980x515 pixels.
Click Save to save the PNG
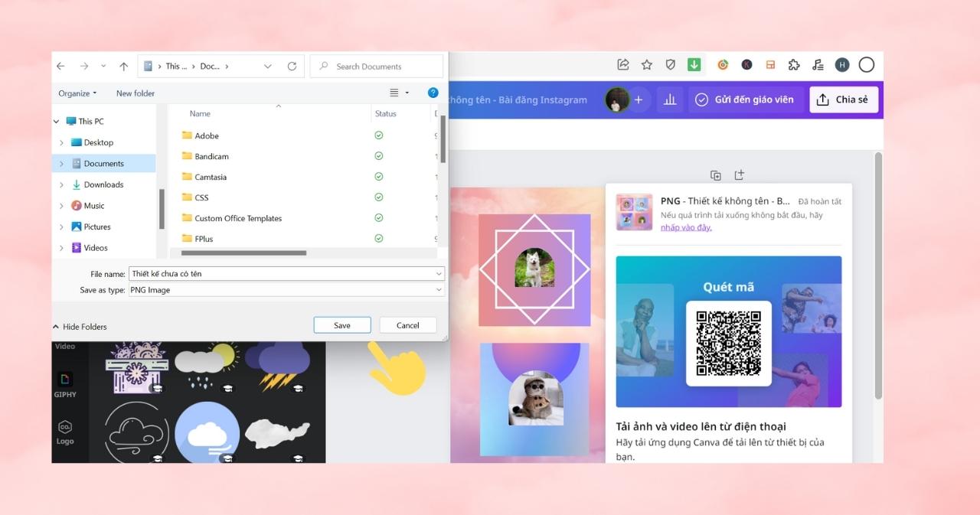click(342, 325)
